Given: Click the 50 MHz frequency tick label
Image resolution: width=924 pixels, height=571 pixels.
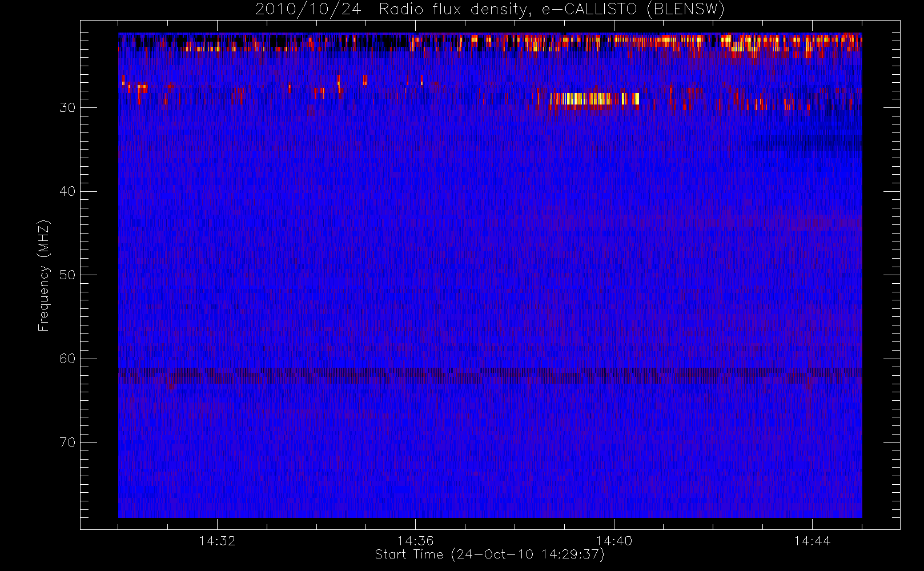Looking at the screenshot, I should point(67,275).
